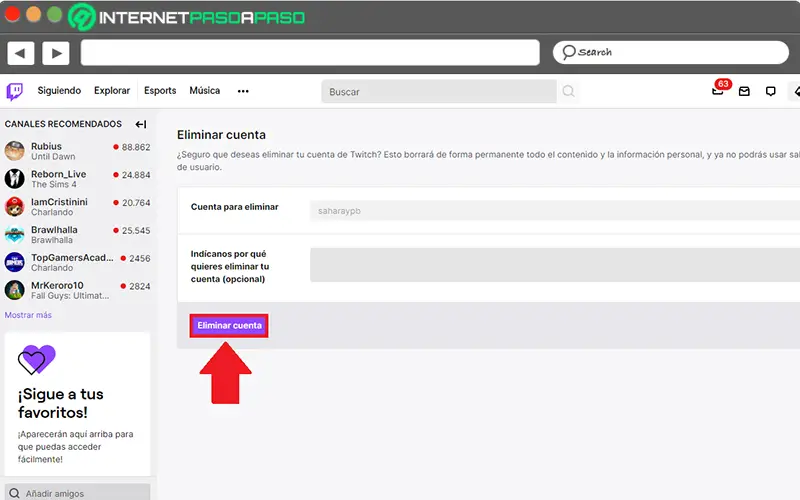Click the reason for deleting account textbox

click(x=555, y=265)
